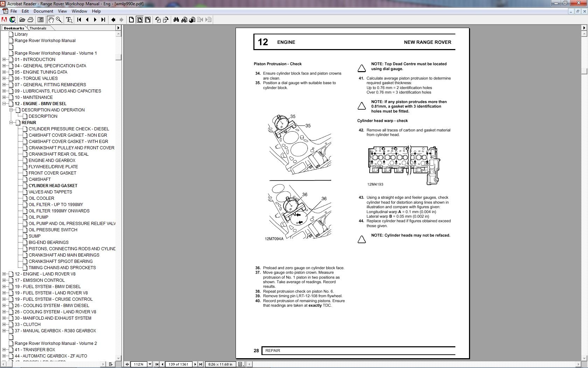Open the Edit menu
The height and width of the screenshot is (368, 588).
(25, 11)
